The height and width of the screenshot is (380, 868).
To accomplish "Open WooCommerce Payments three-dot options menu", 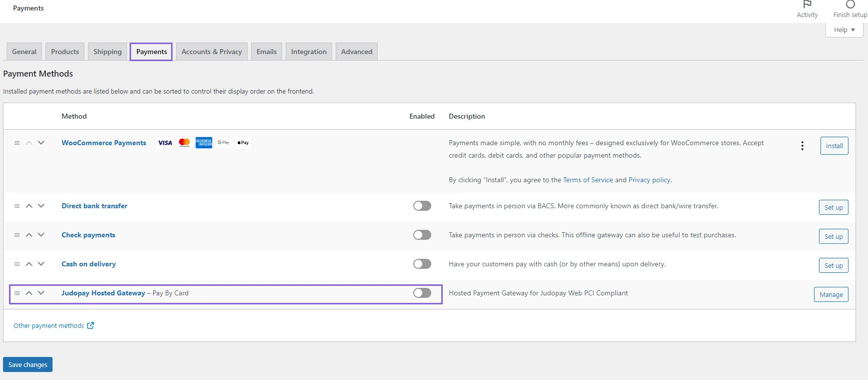I will click(802, 146).
